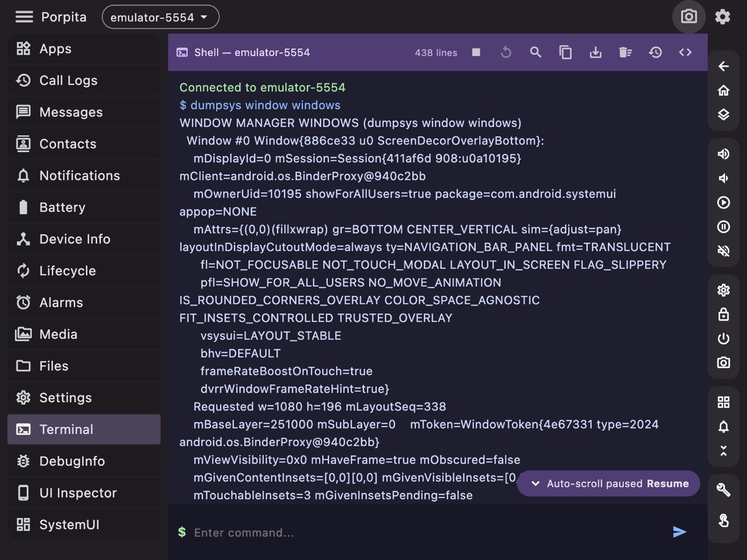
Task: Click the touch gesture hand icon
Action: pos(724,521)
